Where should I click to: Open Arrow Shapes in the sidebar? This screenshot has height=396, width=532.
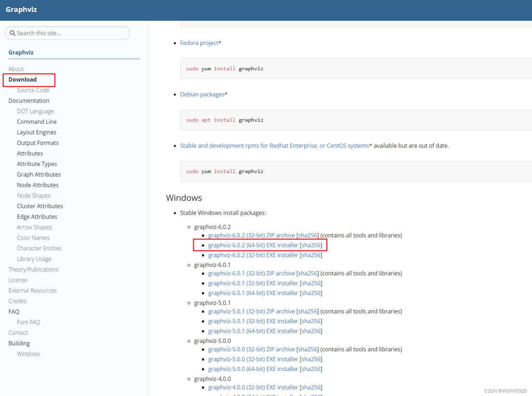pyautogui.click(x=34, y=227)
